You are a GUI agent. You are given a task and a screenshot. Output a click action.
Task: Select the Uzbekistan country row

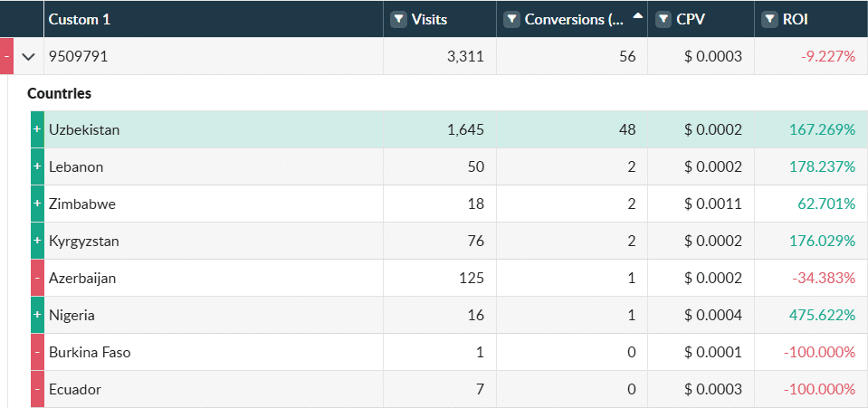217,129
